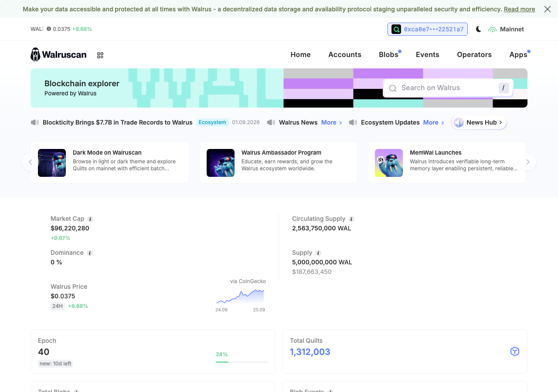The height and width of the screenshot is (392, 558).
Task: Open the grid apps menu icon
Action: (x=100, y=55)
